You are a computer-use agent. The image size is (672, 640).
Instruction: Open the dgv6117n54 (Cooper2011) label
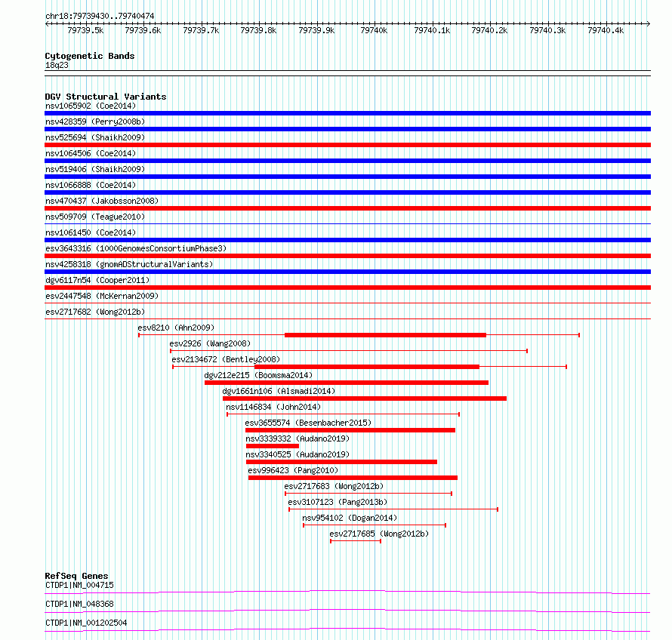pos(97,280)
